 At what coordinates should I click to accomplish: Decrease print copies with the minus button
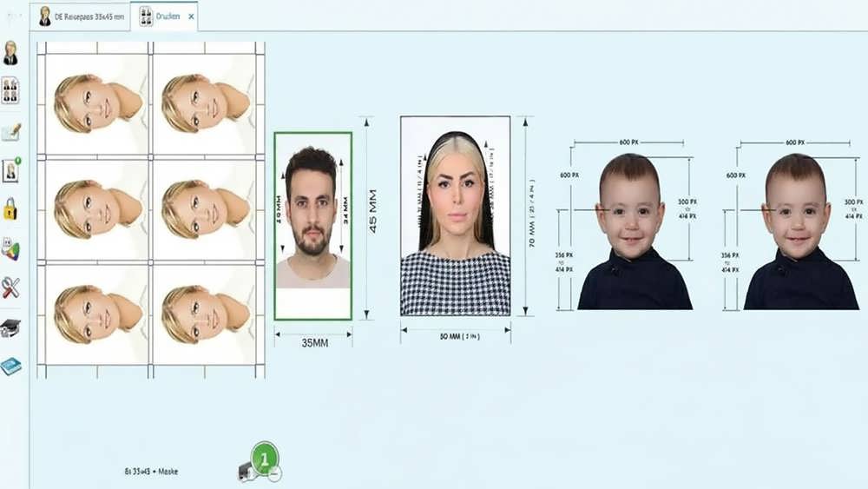(273, 474)
